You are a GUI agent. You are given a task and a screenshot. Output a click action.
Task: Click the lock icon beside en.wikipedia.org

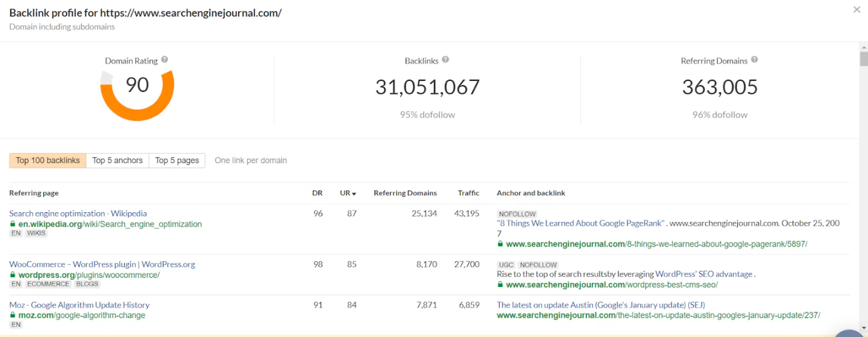pyautogui.click(x=13, y=224)
